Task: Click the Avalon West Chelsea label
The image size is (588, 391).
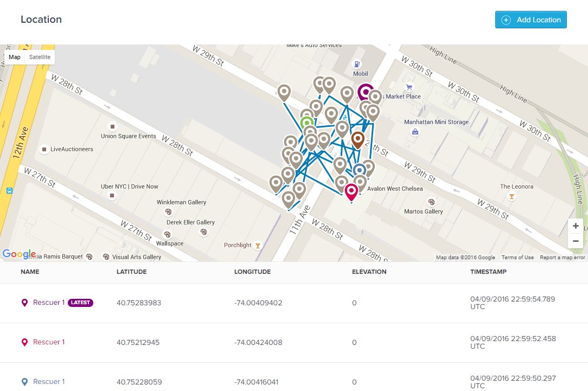Action: (x=395, y=189)
